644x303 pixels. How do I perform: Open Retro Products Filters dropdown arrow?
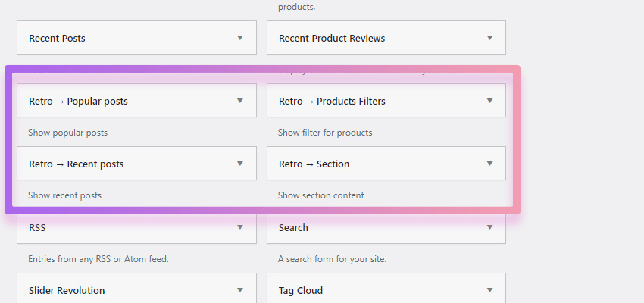point(489,101)
